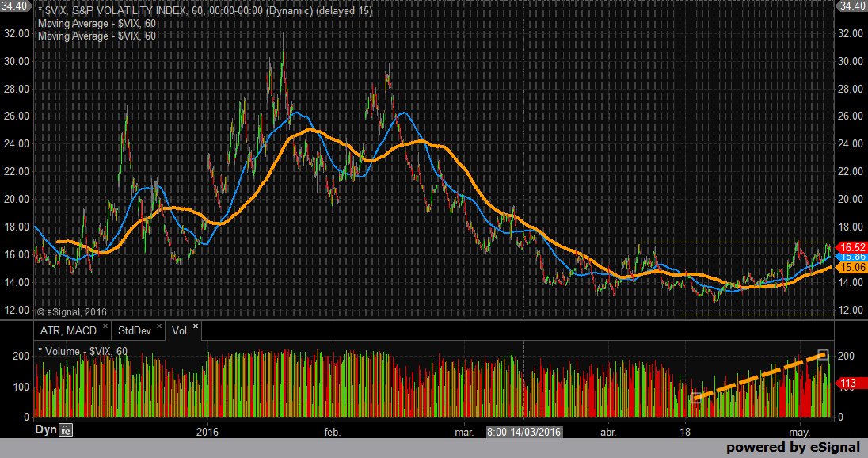Switch to the StdDev tab
868x458 pixels.
(135, 330)
